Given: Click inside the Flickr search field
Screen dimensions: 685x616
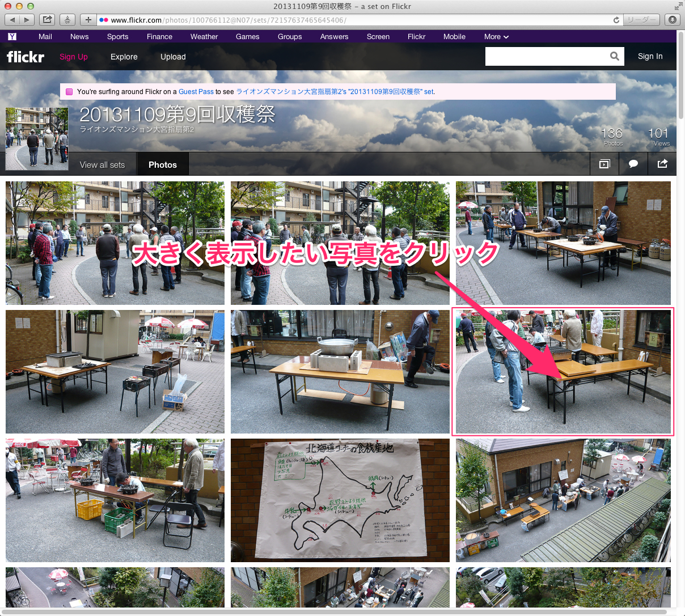Looking at the screenshot, I should pos(546,56).
